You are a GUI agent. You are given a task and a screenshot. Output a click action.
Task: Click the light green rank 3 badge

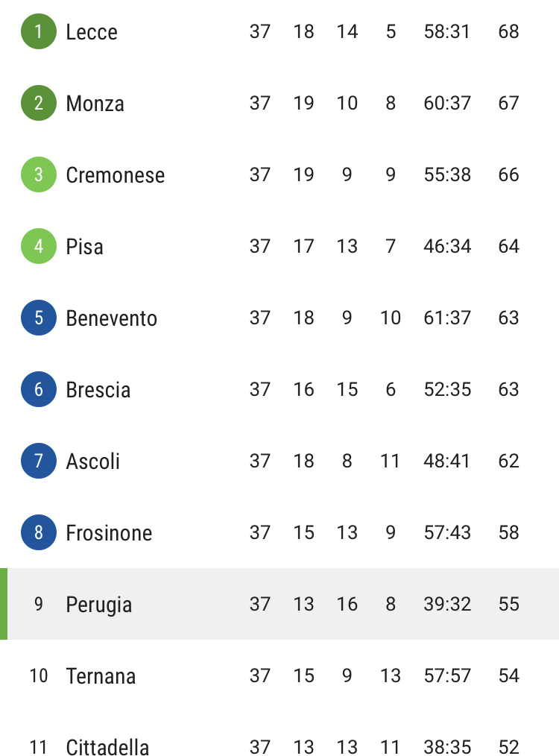pos(39,174)
